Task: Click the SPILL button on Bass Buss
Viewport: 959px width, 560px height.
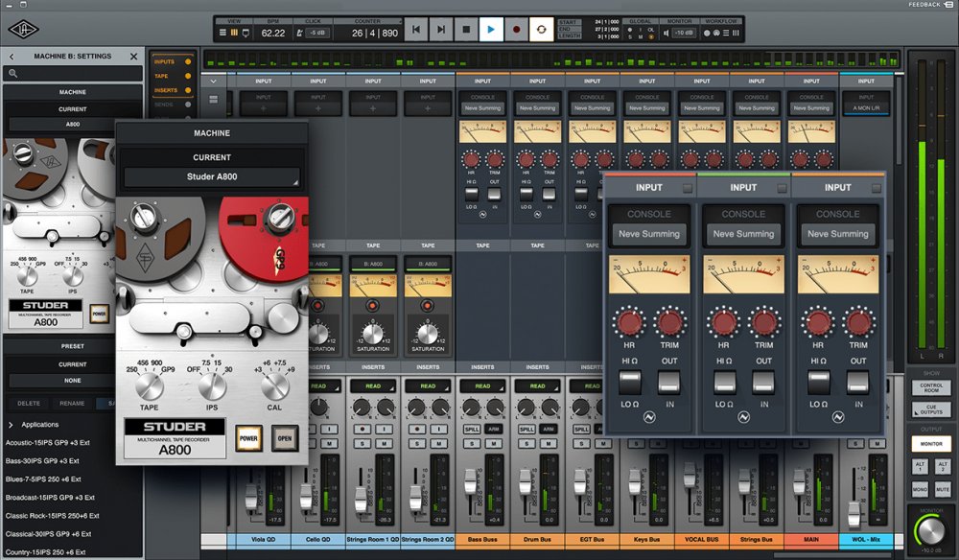Action: pyautogui.click(x=472, y=430)
